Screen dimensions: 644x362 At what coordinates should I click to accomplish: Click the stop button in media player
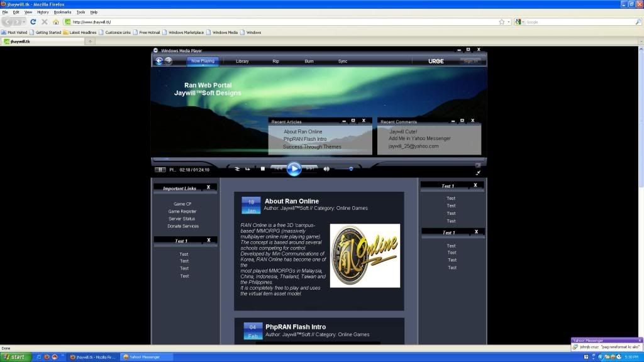coord(263,168)
